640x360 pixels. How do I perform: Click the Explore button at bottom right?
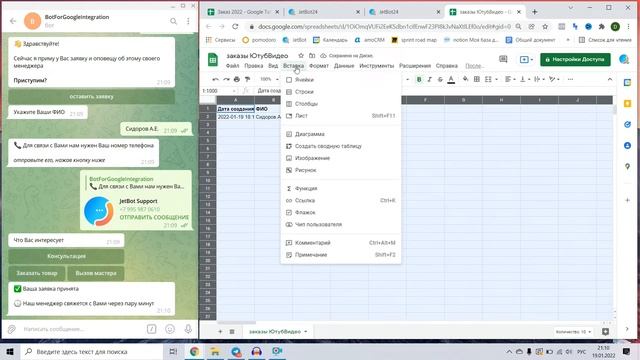click(x=605, y=332)
